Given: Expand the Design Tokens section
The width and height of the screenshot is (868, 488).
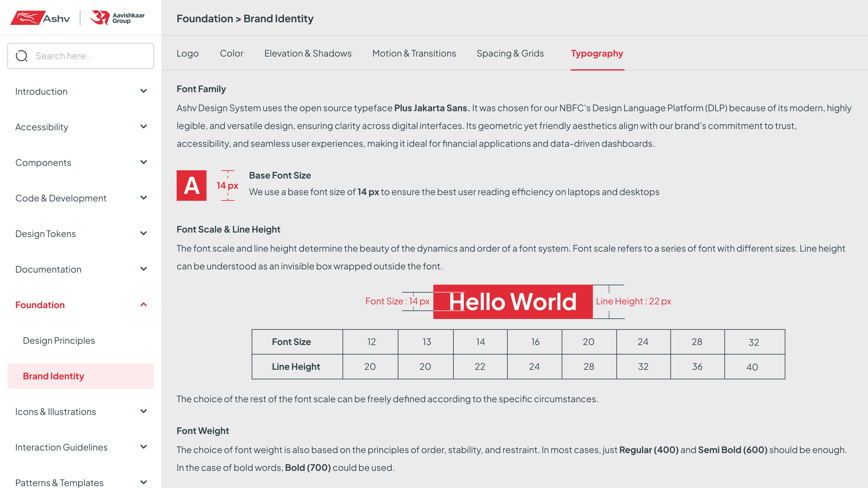Looking at the screenshot, I should 144,233.
